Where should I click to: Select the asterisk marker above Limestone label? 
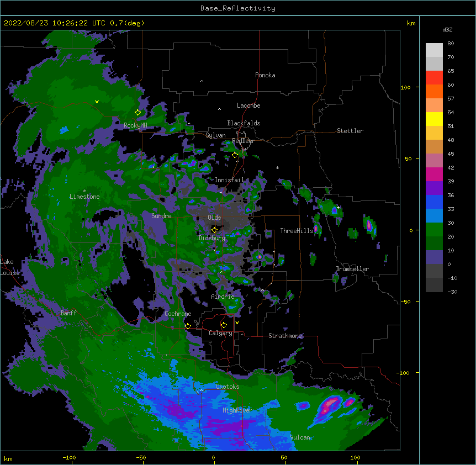[x=84, y=191]
